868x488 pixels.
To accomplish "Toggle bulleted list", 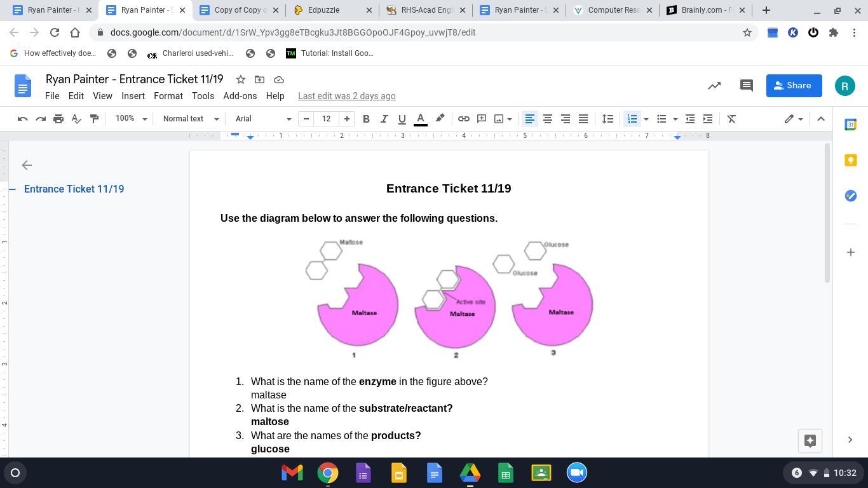I will pos(661,119).
